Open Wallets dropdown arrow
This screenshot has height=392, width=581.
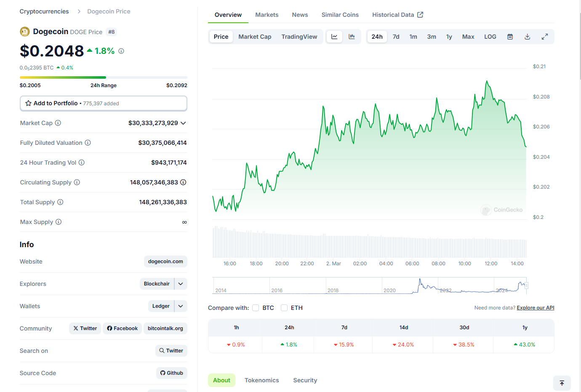(x=181, y=306)
